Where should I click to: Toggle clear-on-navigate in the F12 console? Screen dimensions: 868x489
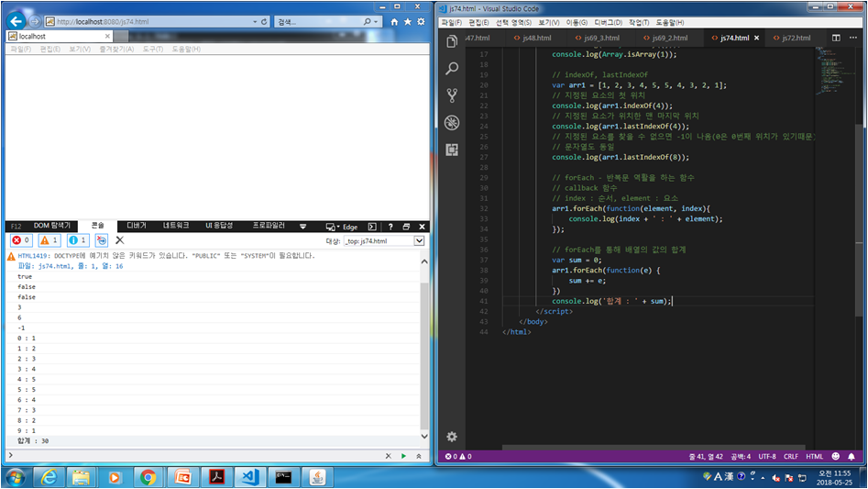[x=102, y=240]
